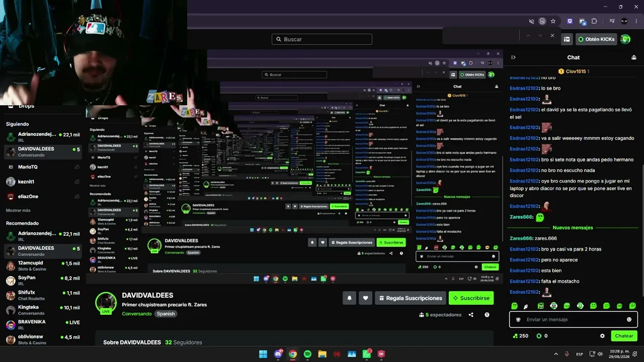
Task: Open the Clov1515 pinned gifter entry
Action: 574,71
